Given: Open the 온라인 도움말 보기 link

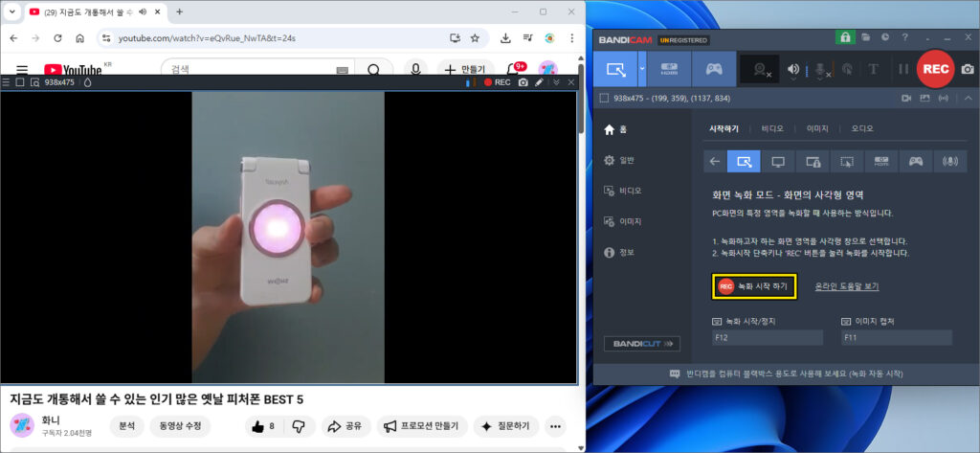Looking at the screenshot, I should pos(846,285).
